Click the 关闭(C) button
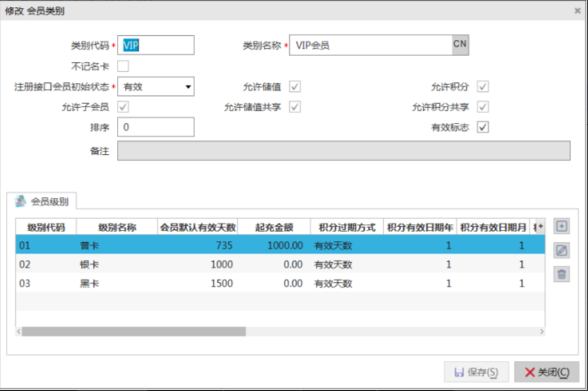The width and height of the screenshot is (588, 391). click(546, 372)
